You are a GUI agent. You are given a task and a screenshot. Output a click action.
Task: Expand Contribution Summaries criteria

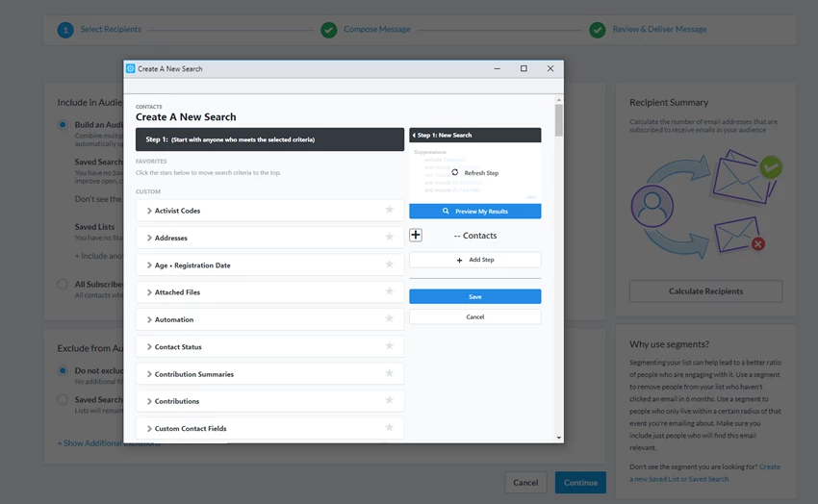pyautogui.click(x=149, y=374)
